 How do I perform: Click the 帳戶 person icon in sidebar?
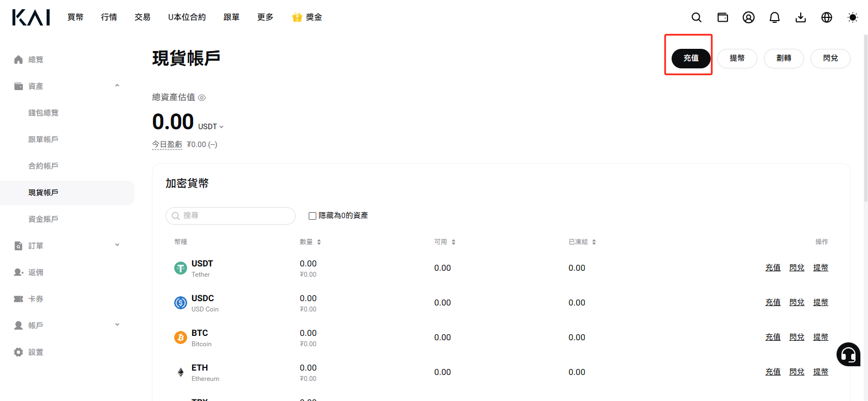click(x=18, y=326)
